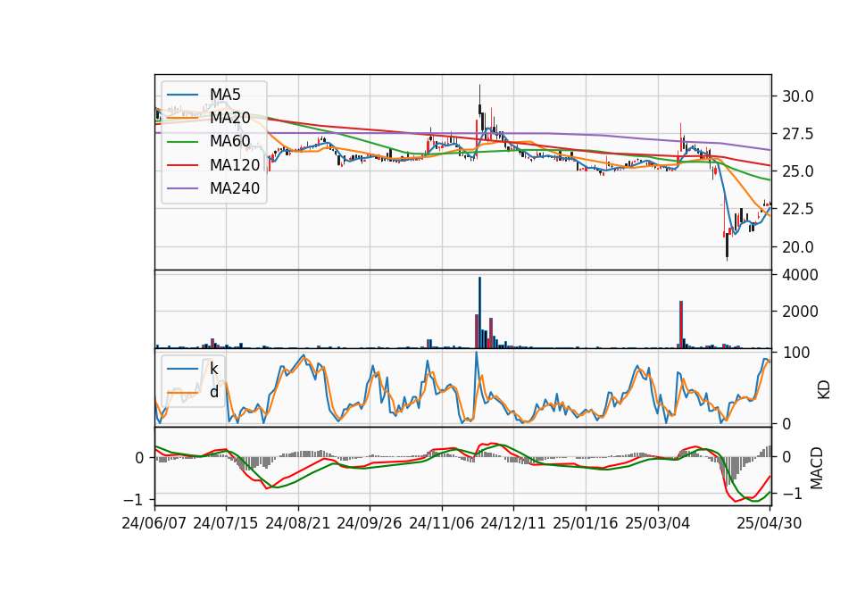
Task: Click the 24/08/21 date label
Action: pyautogui.click(x=298, y=523)
